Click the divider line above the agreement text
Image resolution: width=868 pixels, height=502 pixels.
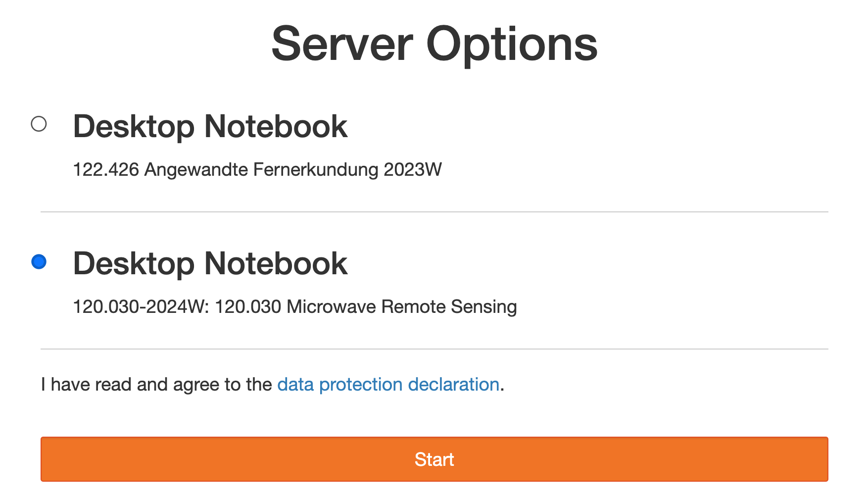434,349
